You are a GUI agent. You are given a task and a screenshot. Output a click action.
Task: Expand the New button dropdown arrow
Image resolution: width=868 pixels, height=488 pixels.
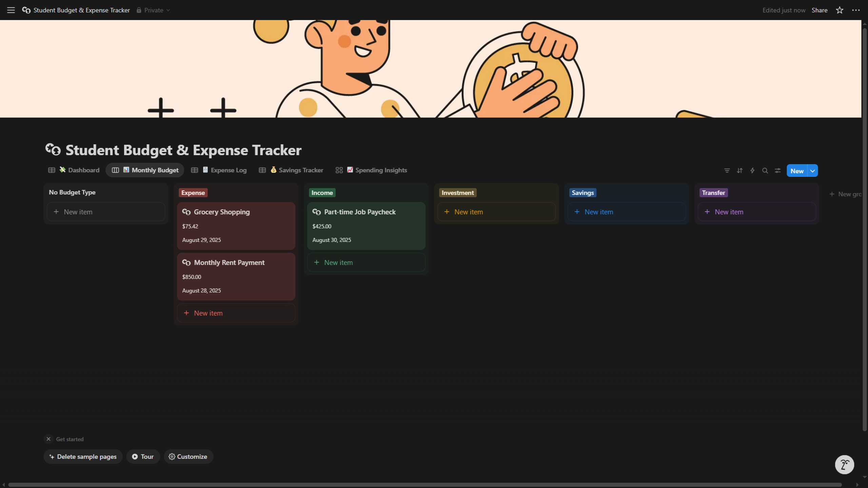click(813, 171)
